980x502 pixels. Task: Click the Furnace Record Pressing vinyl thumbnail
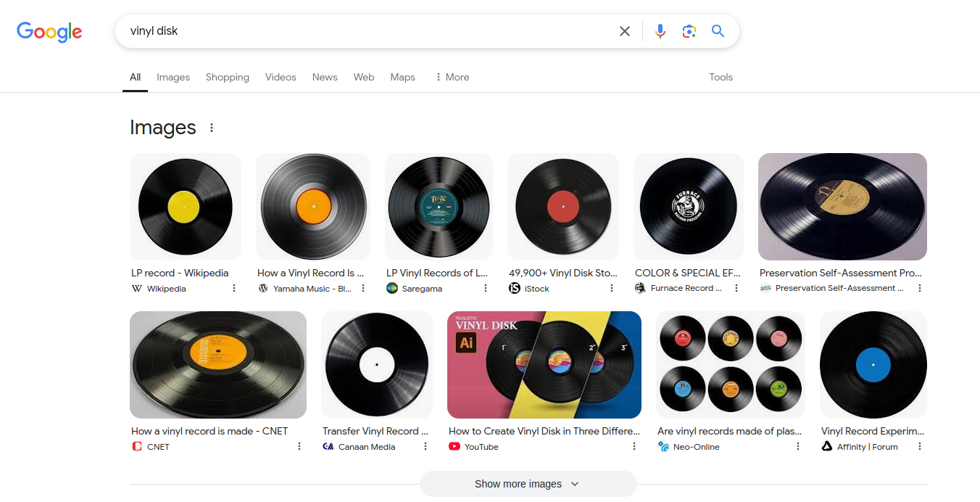(x=688, y=207)
